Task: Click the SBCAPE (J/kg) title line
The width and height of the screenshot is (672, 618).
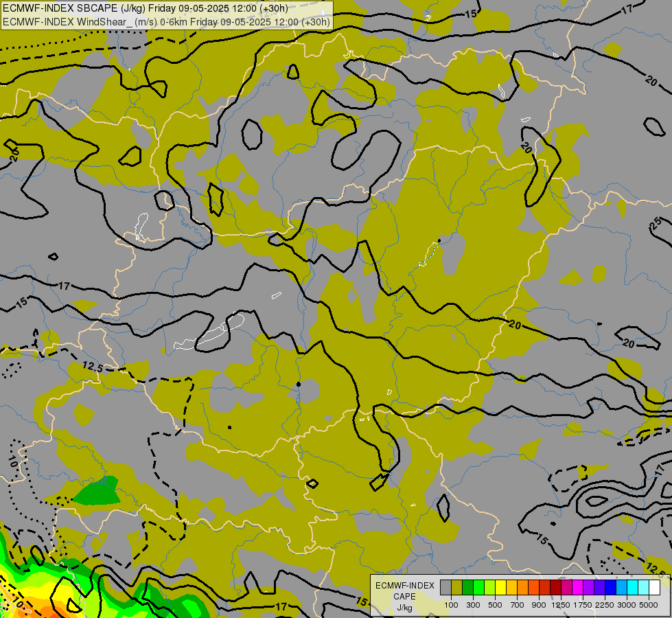Action: 146,8
